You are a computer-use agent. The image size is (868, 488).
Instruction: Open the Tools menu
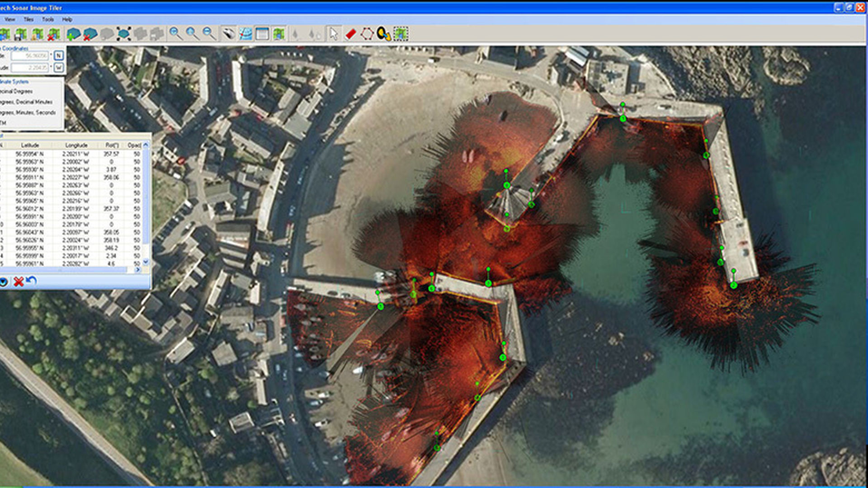point(48,19)
